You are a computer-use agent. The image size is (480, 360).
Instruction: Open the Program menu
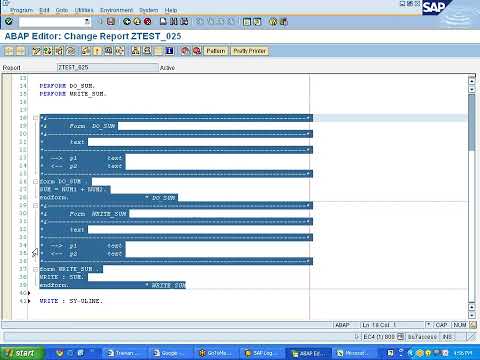[21, 10]
